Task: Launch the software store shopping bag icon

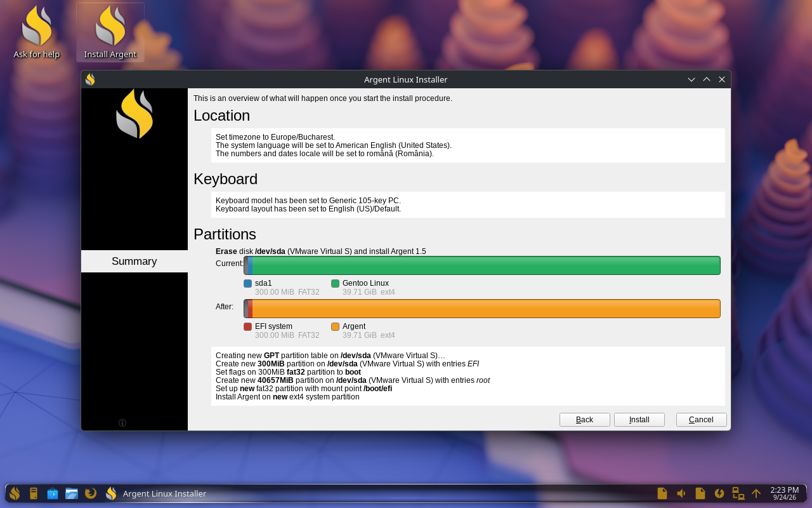Action: coord(53,493)
